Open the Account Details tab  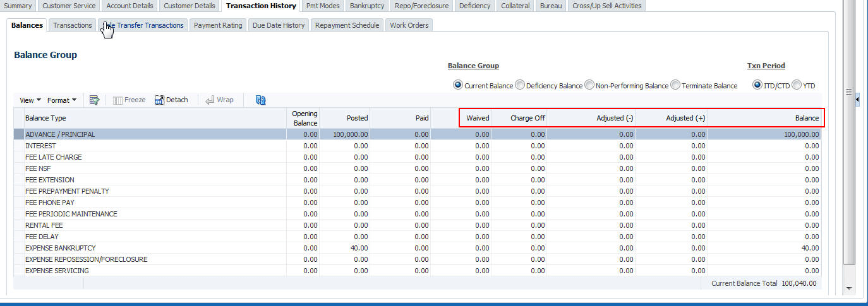130,6
